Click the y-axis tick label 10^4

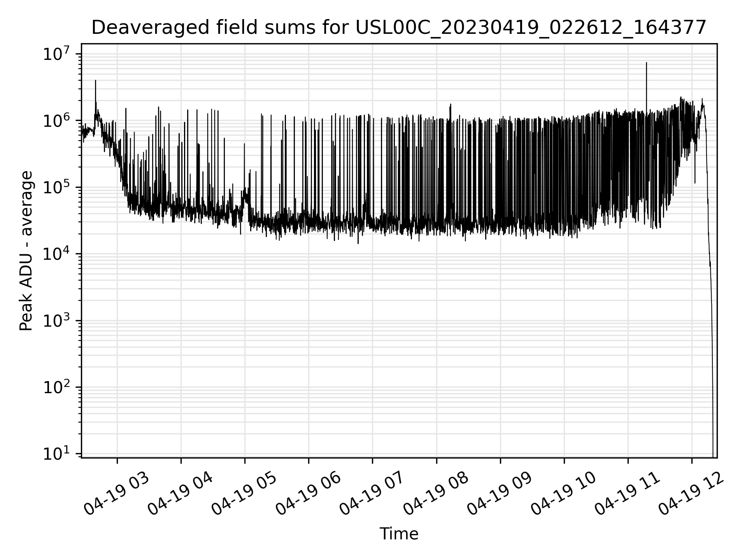click(x=56, y=254)
